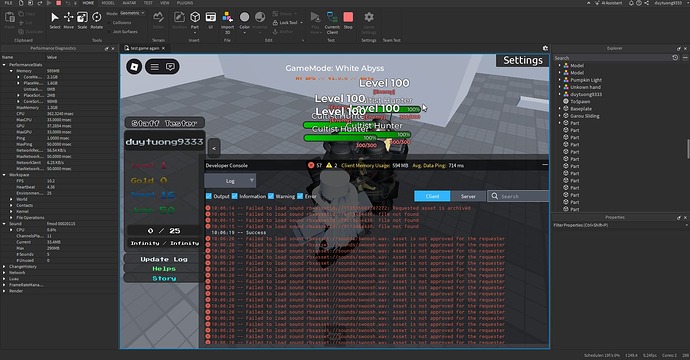Uncheck Output filter in console
This screenshot has width=690, height=360.
pos(209,196)
